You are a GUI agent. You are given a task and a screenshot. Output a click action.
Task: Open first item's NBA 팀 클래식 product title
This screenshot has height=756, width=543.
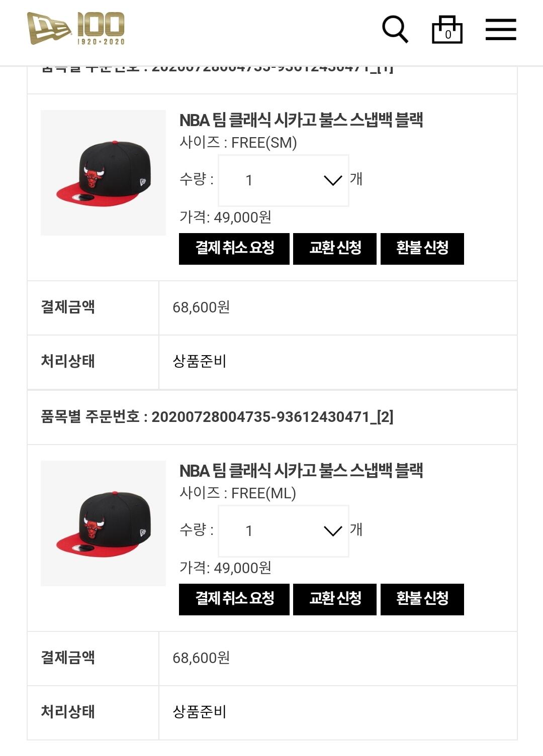tap(301, 120)
